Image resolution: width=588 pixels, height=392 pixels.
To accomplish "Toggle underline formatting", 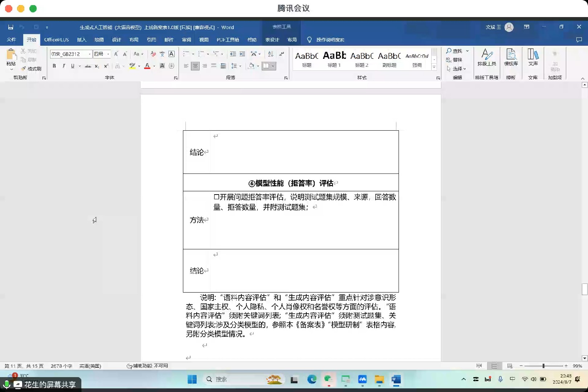I will (73, 66).
